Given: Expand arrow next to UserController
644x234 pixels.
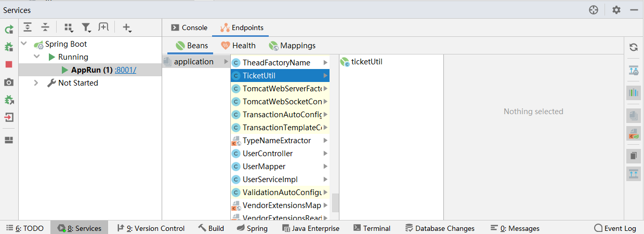Looking at the screenshot, I should point(325,154).
